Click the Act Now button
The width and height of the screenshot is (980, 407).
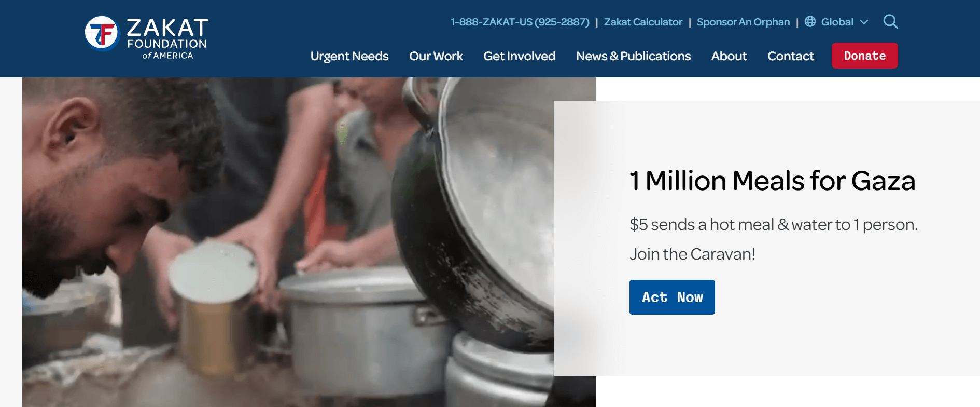pos(672,297)
